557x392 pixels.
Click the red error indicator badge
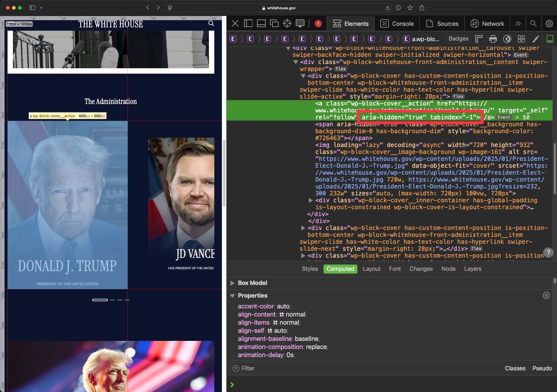click(318, 23)
